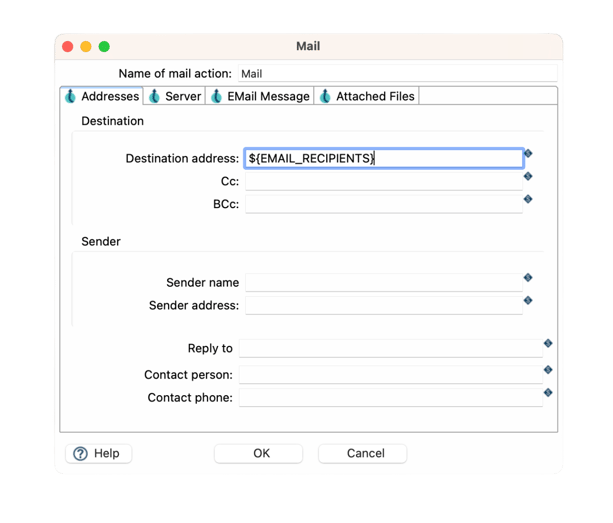Screen dimensions: 613x523
Task: Open variable picker for Cc field
Action: pos(528,176)
